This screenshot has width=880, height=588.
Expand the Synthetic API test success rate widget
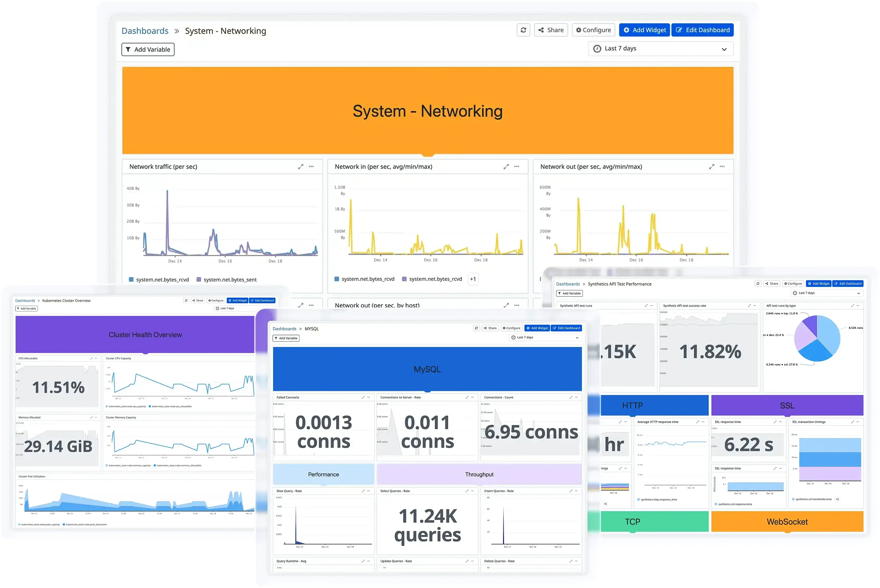click(749, 306)
